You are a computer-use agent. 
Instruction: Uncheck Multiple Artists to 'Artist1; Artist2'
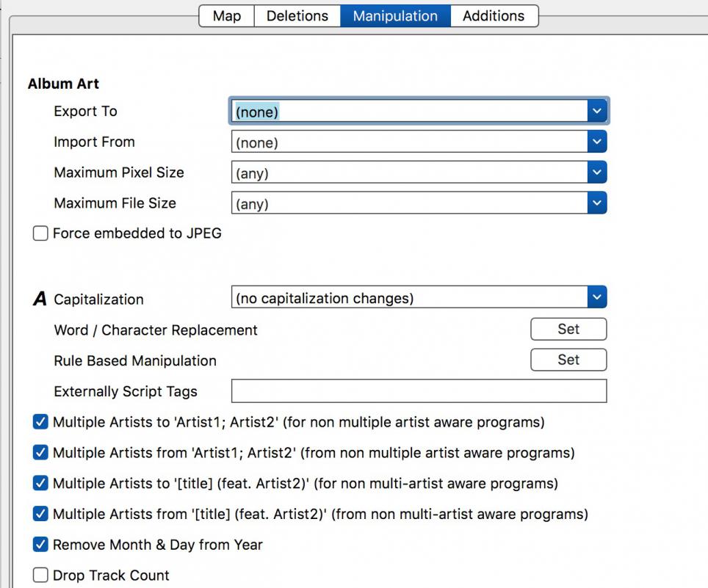click(40, 422)
